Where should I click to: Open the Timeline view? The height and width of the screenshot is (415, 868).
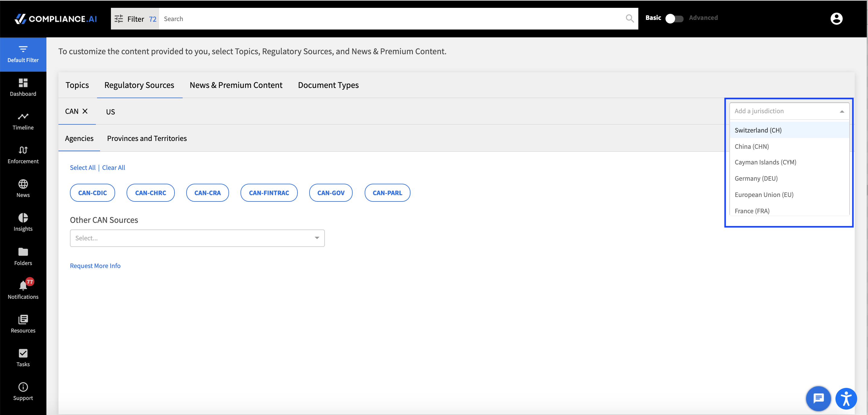pos(23,121)
